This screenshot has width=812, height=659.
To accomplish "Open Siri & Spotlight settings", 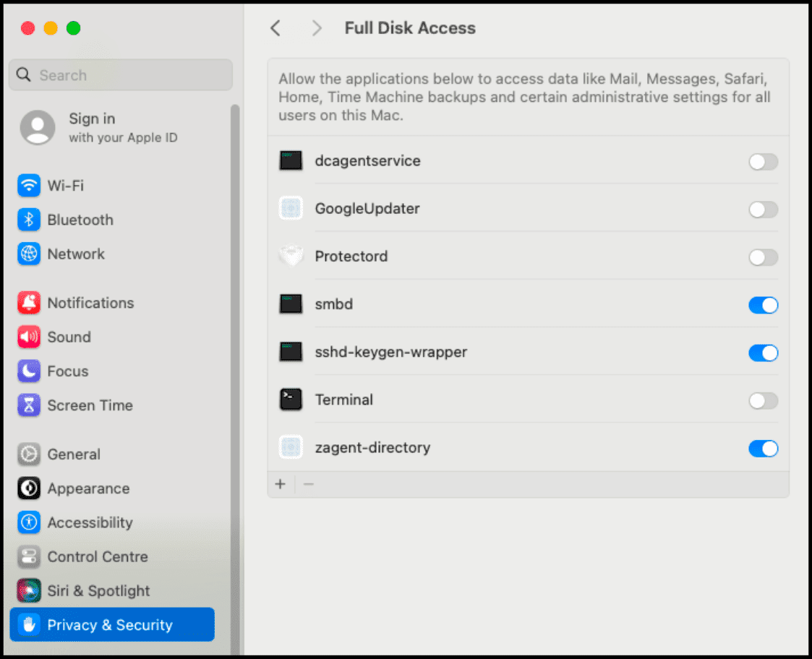I will tap(99, 591).
